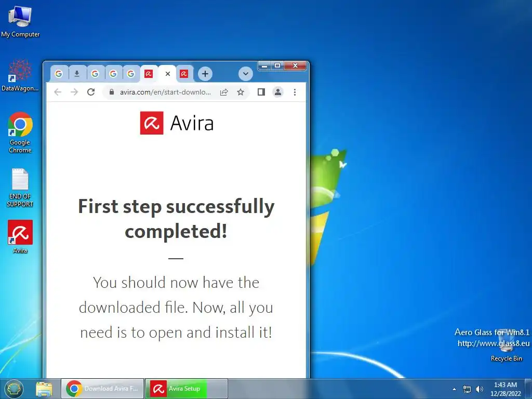Go back to the previous page

coord(58,92)
